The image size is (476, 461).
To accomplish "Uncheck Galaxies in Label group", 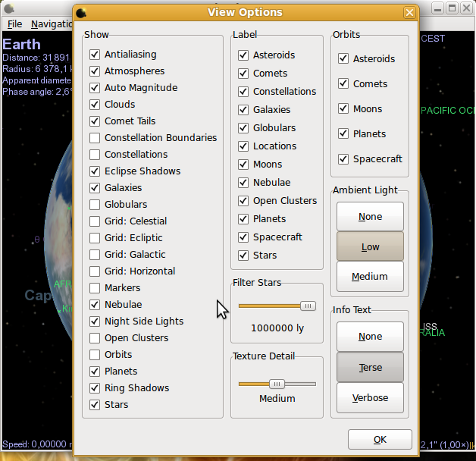I will pos(243,110).
